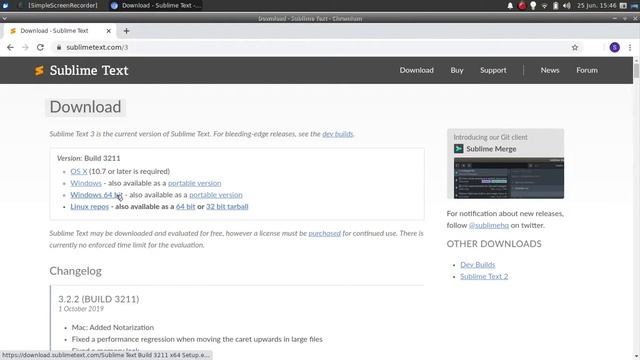This screenshot has height=360, width=640.
Task: Click the red recorder tray icon
Action: [522, 6]
